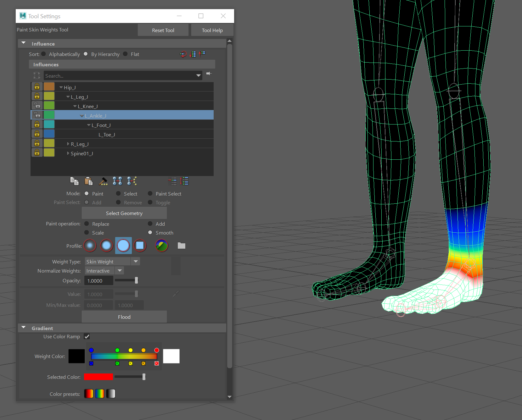
Task: Uncheck Use Color Ramp checkbox
Action: [x=87, y=336]
